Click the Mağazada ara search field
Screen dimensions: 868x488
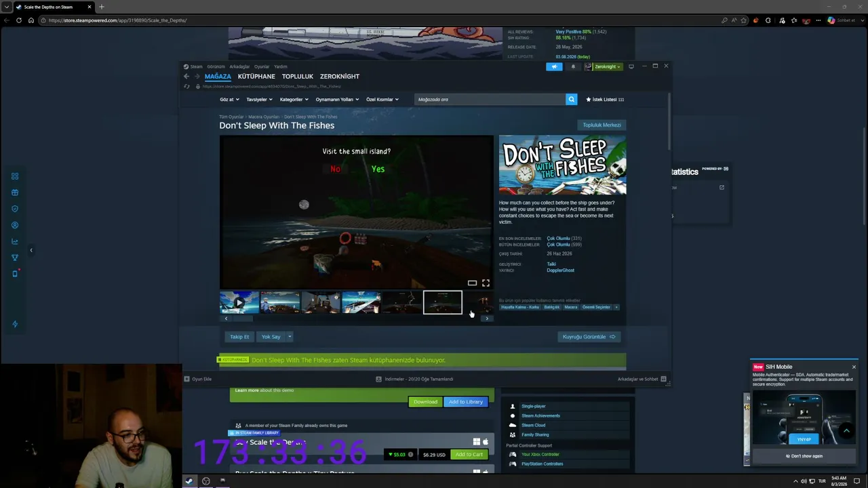pos(490,100)
